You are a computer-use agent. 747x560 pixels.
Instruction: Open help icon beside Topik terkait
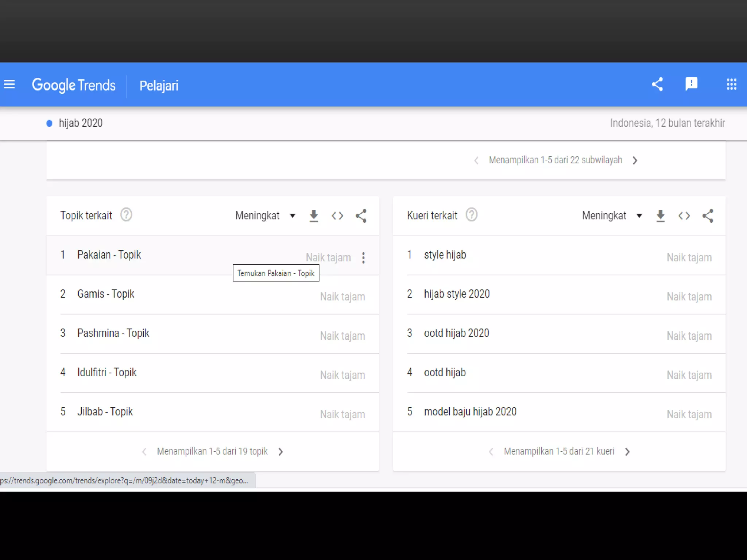[126, 215]
